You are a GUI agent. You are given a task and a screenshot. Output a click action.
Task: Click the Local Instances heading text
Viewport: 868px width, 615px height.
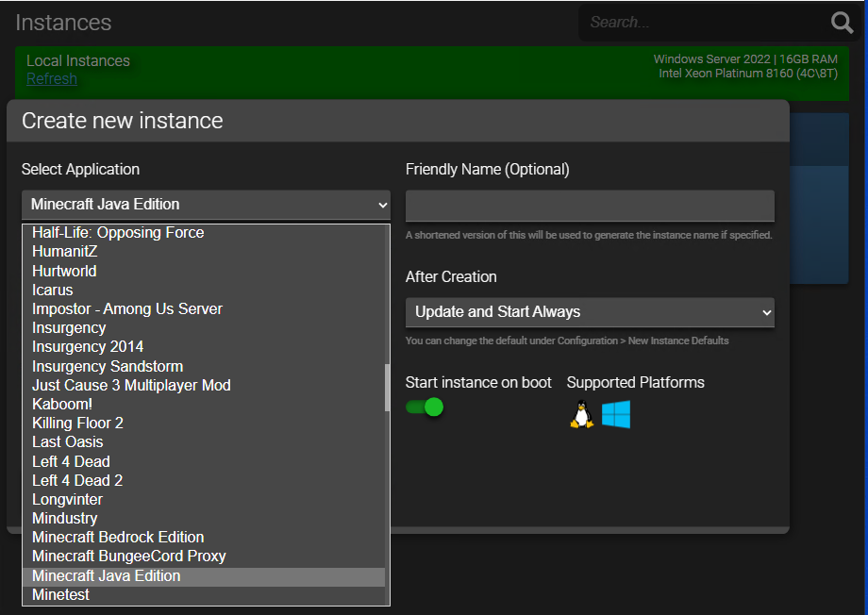(78, 61)
